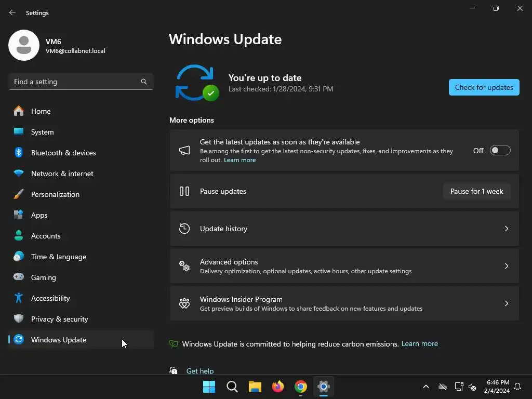
Task: Click the green leaf carbon emissions icon
Action: tap(174, 344)
